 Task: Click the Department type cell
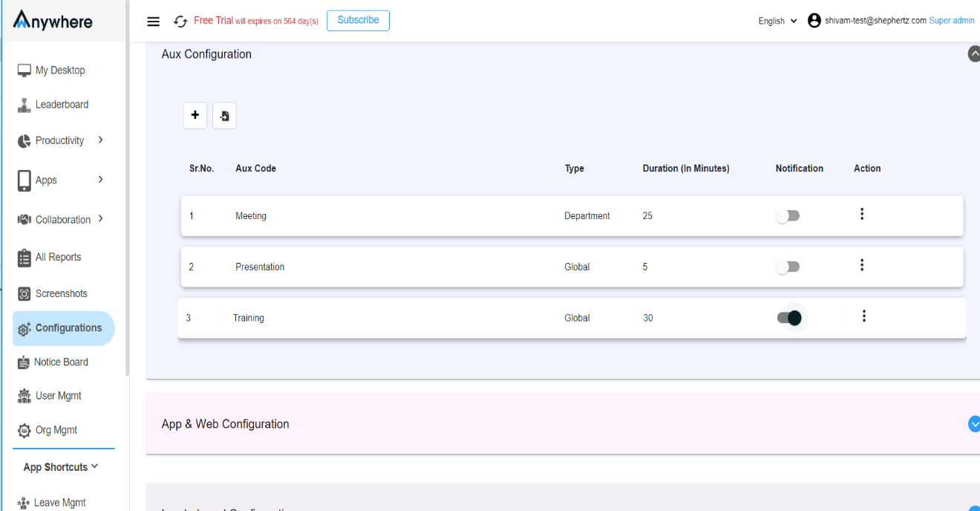587,216
